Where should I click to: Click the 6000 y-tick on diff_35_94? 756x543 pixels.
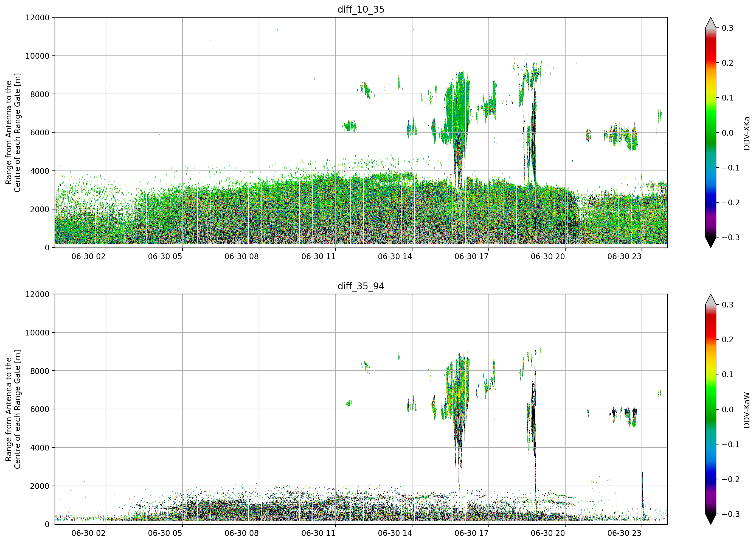coord(40,409)
